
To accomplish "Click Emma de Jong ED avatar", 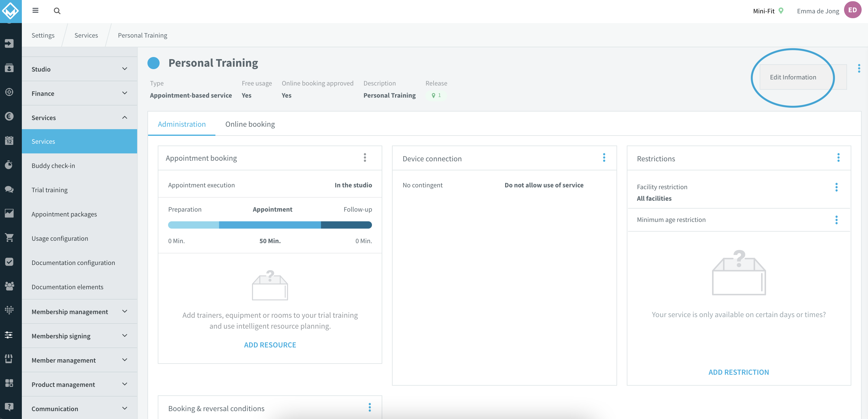I will pos(852,10).
